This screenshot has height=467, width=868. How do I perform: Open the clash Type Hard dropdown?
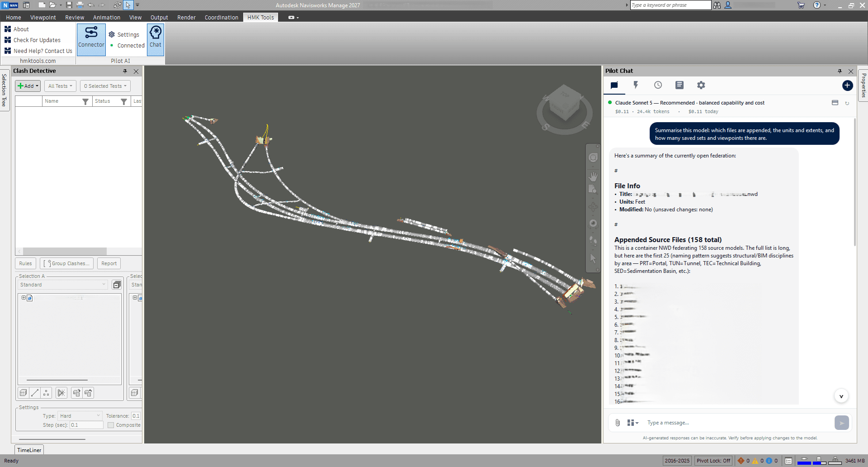pyautogui.click(x=80, y=416)
